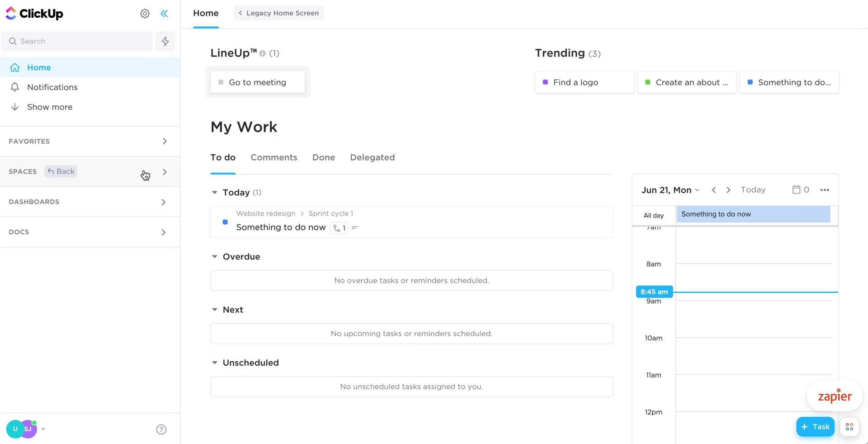Switch to the Comments tab
Viewport: 868px width, 444px height.
point(274,157)
